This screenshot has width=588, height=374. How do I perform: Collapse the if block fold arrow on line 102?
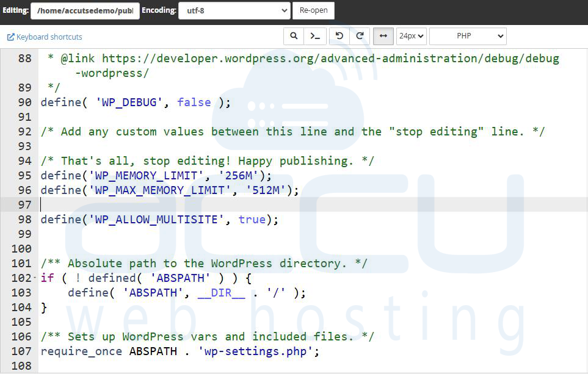tap(35, 278)
